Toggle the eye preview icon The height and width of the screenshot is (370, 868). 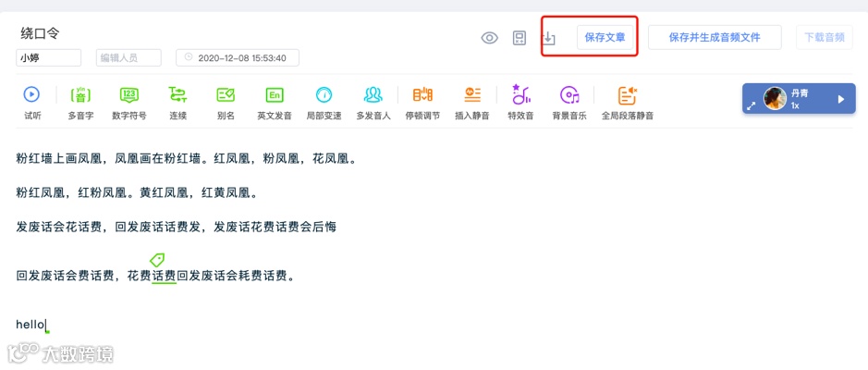(489, 38)
